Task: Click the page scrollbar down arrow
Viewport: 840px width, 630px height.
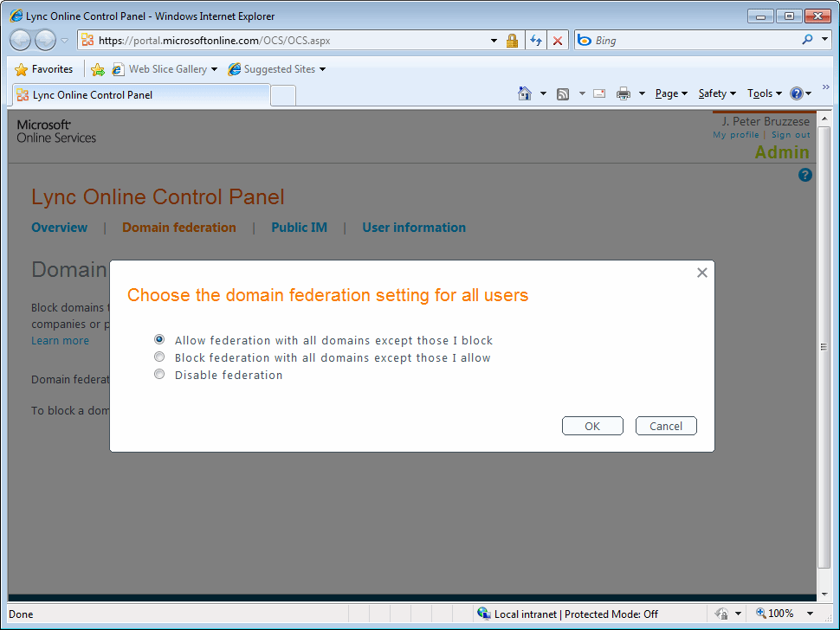Action: pos(824,595)
